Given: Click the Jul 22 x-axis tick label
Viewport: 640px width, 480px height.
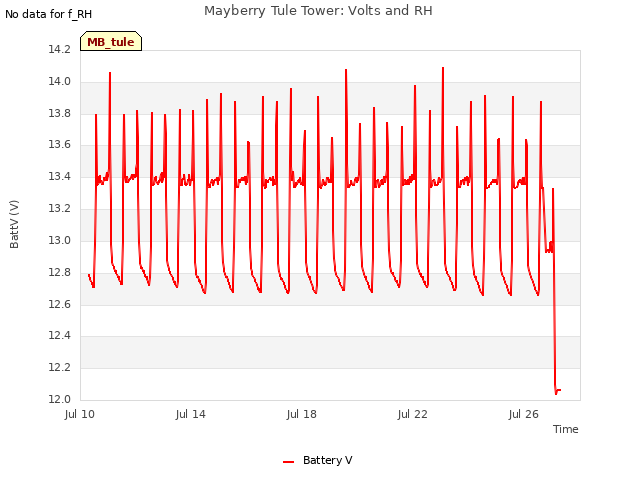Looking at the screenshot, I should [413, 414].
